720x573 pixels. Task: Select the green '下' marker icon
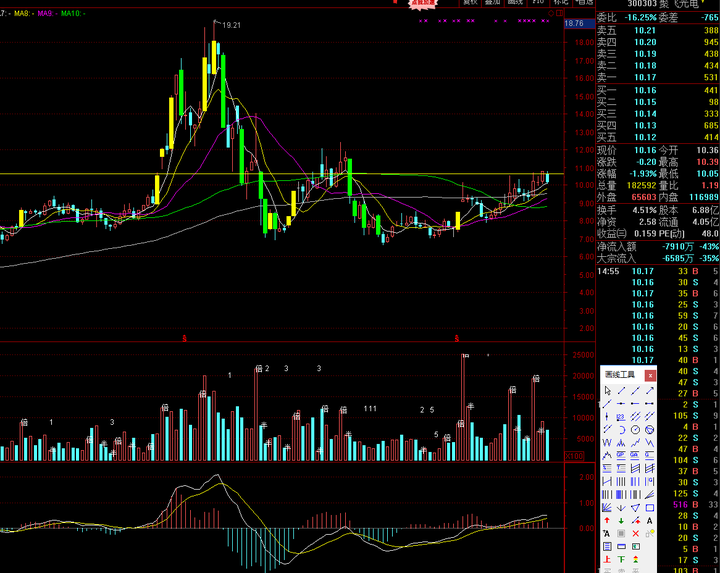(x=621, y=559)
